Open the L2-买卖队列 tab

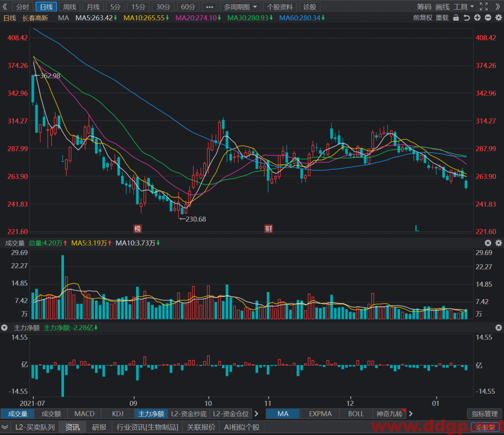[35, 427]
